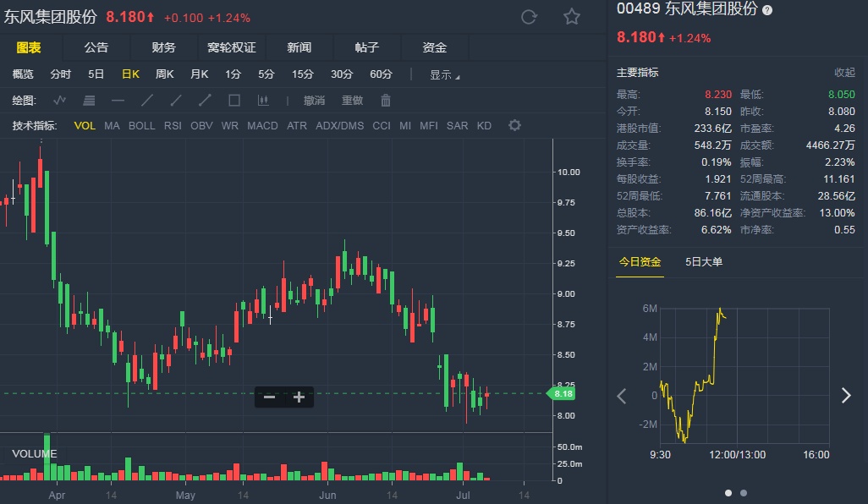Screen dimensions: 868x504
Task: Select 日K daily candlestick period
Action: point(130,74)
